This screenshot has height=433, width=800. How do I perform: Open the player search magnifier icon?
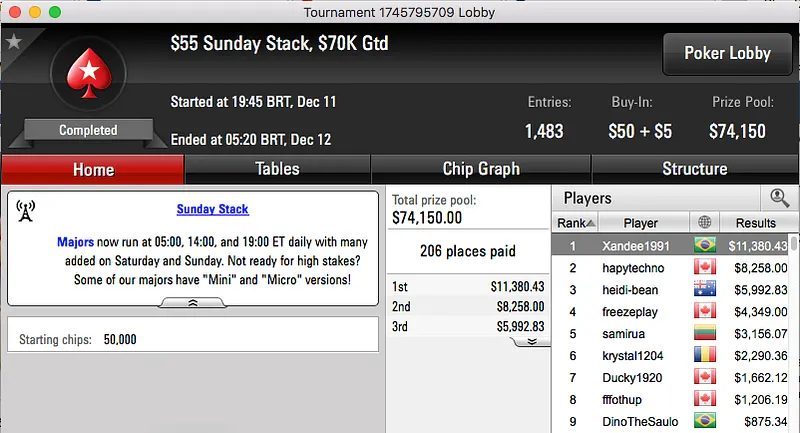(x=779, y=198)
